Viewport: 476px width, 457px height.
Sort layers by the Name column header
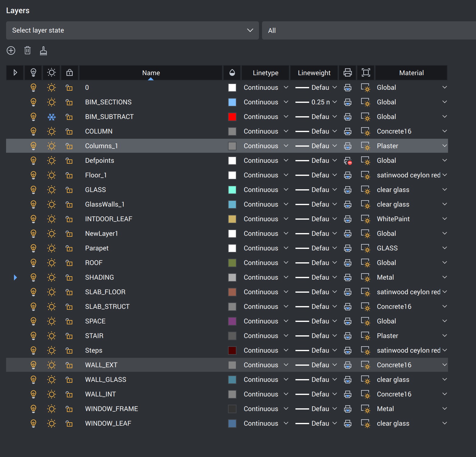point(151,73)
